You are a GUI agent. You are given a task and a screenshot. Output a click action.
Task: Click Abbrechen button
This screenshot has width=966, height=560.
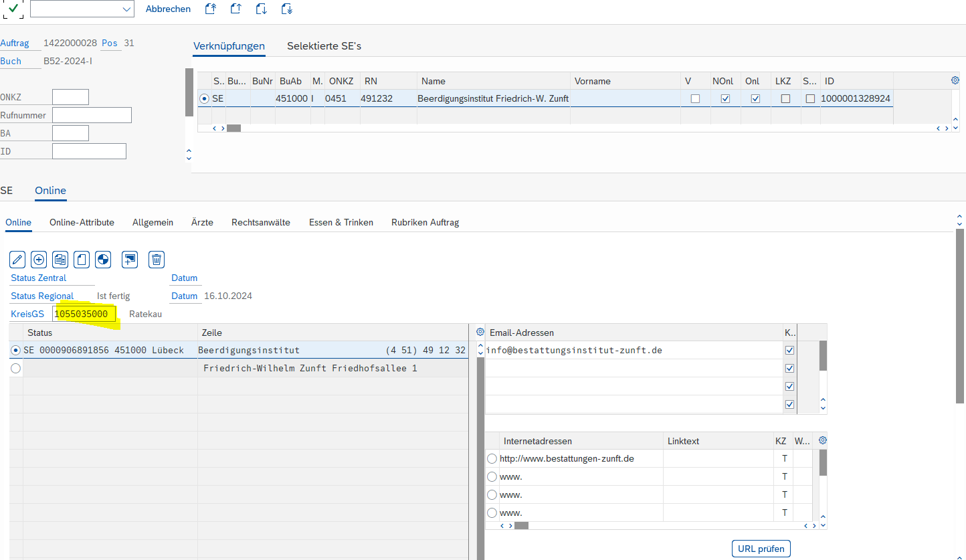(168, 9)
